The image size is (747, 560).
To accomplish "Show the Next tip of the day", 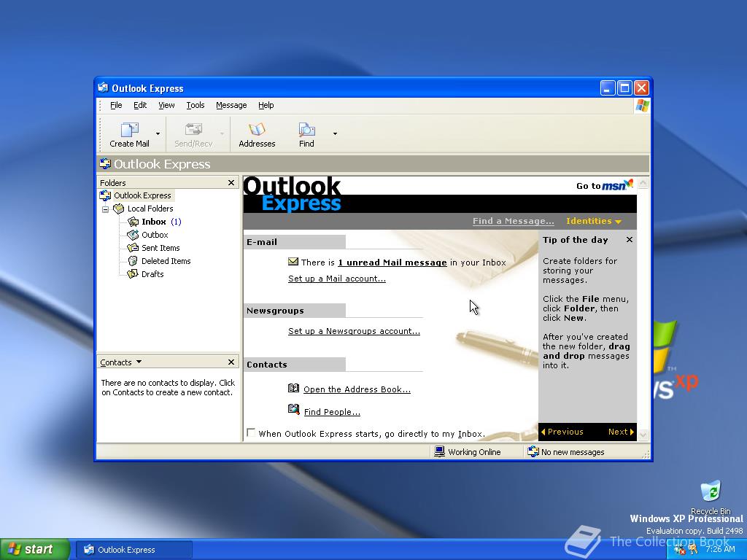I will (x=621, y=432).
